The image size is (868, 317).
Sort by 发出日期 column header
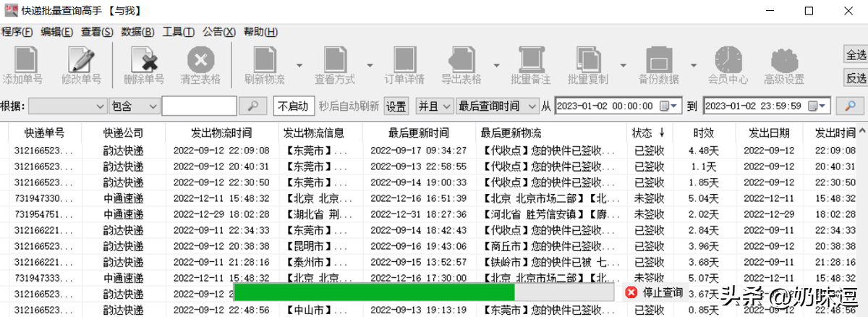pyautogui.click(x=769, y=133)
